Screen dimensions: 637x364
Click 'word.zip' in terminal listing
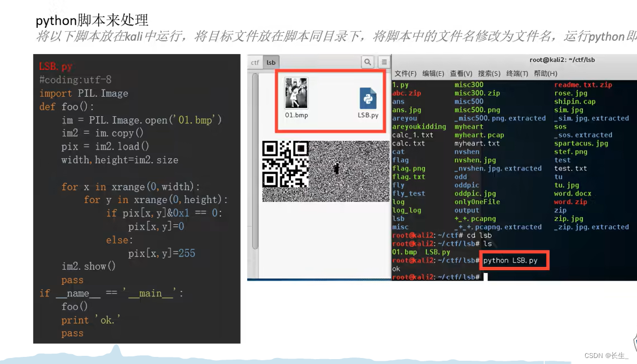[x=570, y=201]
